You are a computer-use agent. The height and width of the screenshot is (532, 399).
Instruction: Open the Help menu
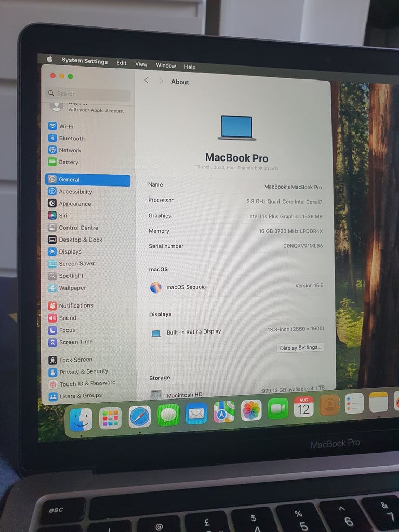[190, 67]
